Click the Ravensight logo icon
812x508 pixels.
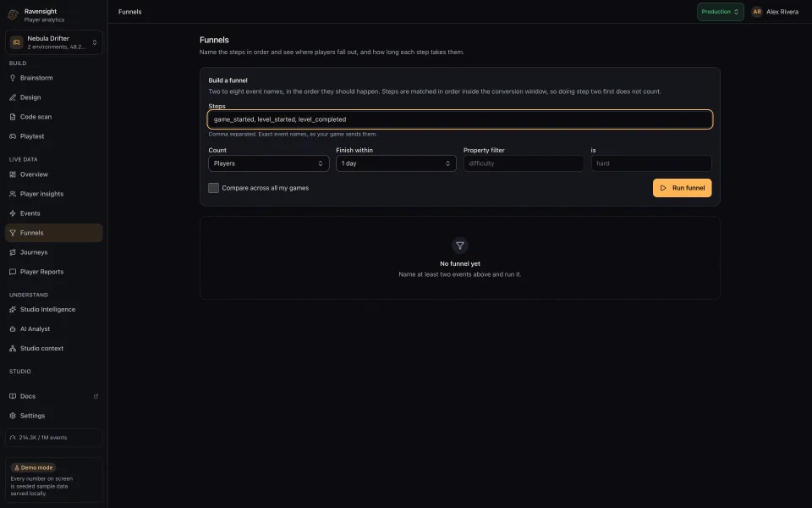(13, 15)
